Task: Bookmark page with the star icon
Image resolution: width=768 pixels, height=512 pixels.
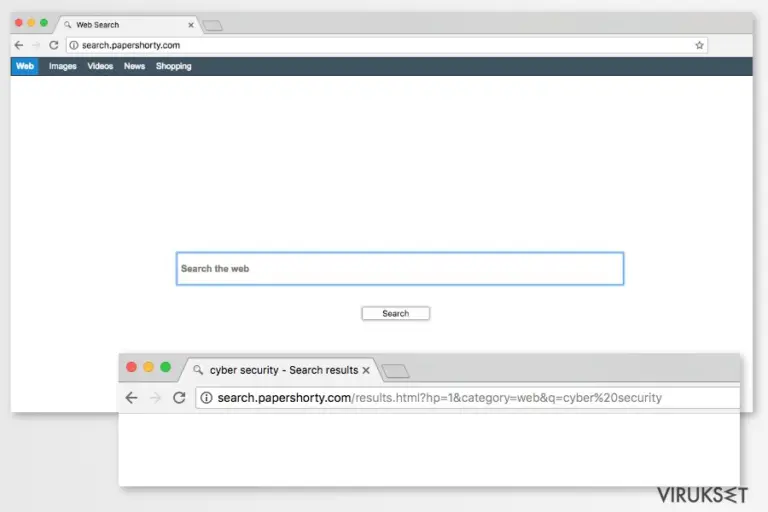Action: point(699,45)
